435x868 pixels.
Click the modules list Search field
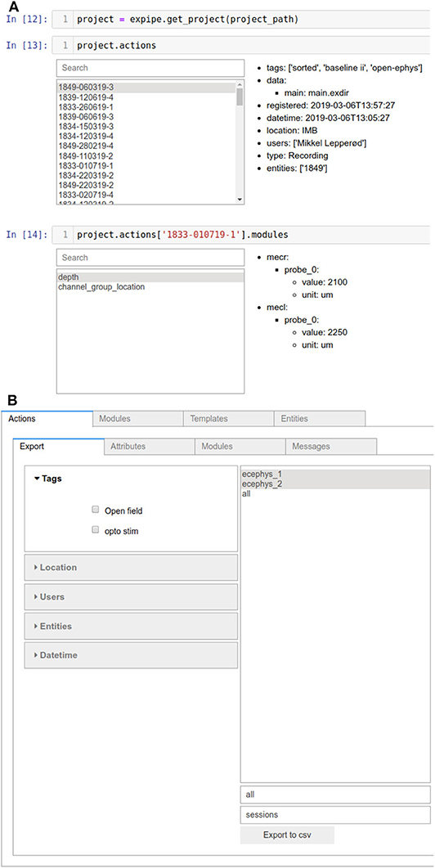tap(150, 258)
